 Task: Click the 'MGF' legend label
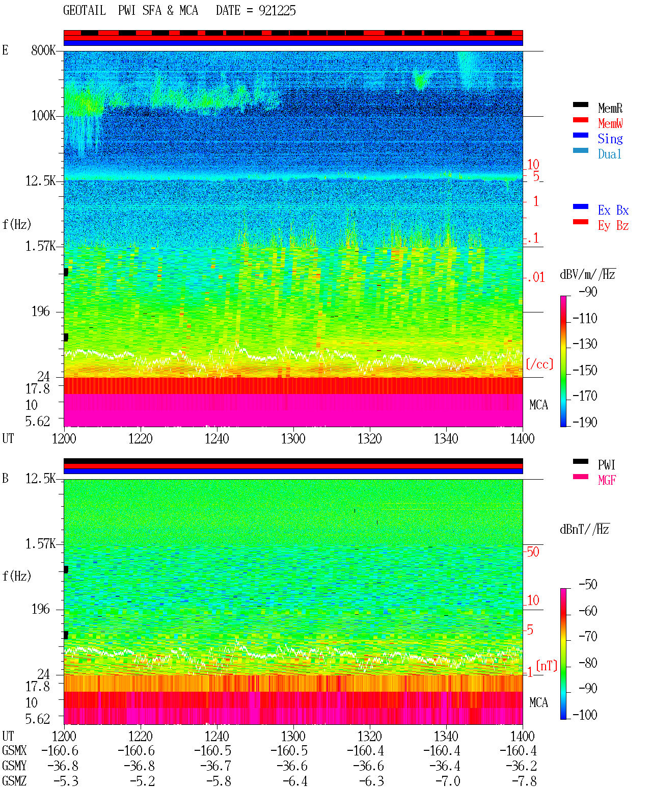[x=607, y=480]
